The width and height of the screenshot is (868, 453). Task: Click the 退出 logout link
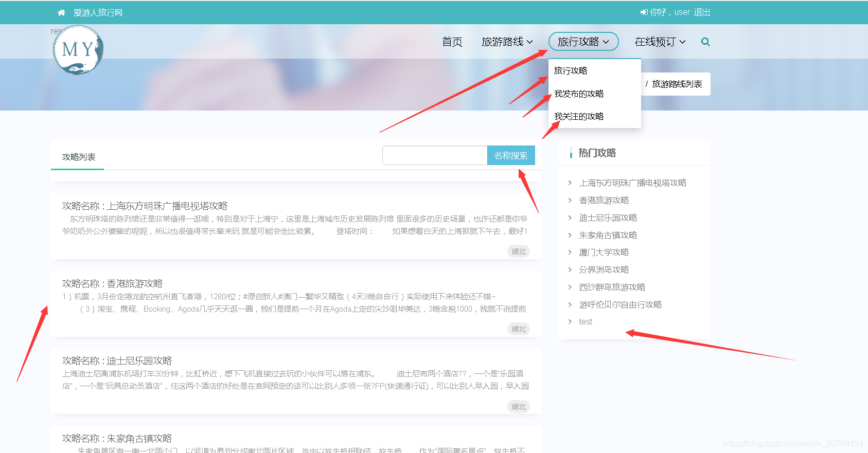pos(702,12)
